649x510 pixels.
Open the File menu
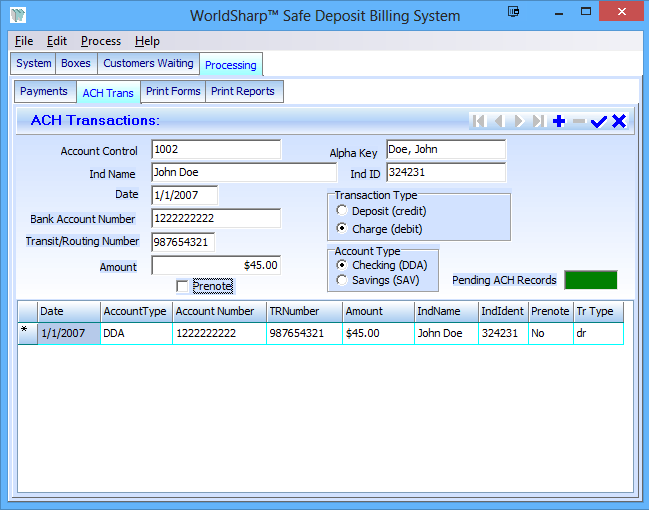tap(24, 41)
